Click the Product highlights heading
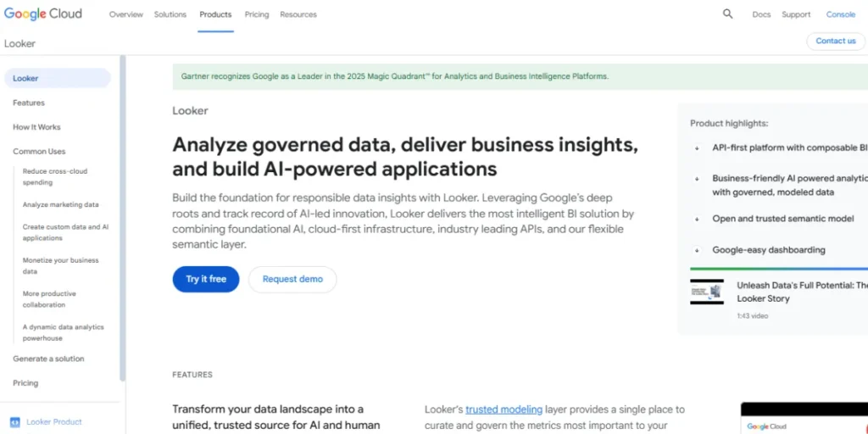The width and height of the screenshot is (868, 434). tap(729, 124)
